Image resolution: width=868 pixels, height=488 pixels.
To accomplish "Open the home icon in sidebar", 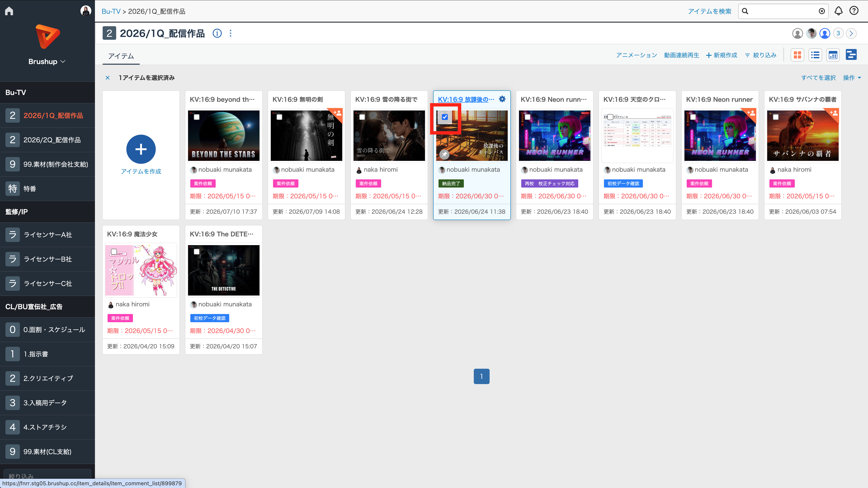I will (x=9, y=11).
